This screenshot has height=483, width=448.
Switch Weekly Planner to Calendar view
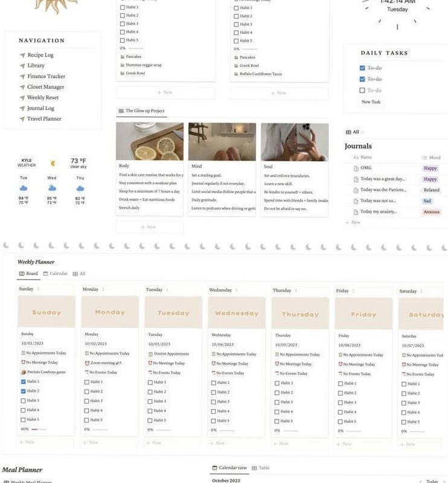coord(56,273)
